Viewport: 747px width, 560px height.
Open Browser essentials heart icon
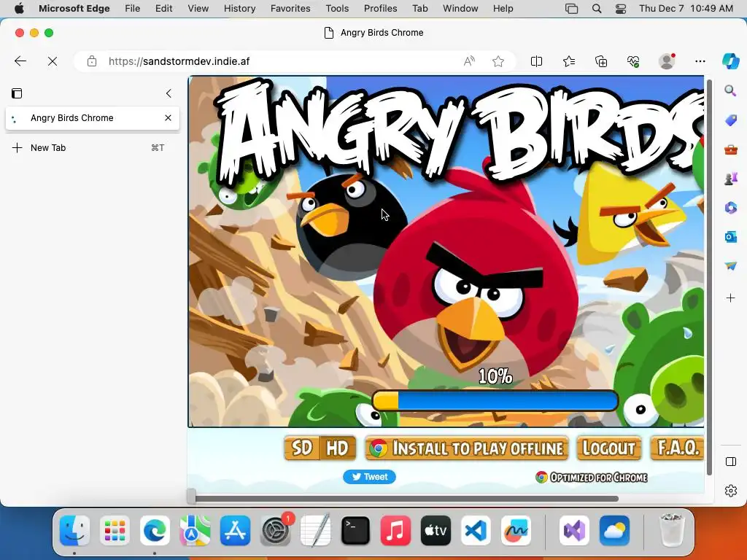pyautogui.click(x=633, y=61)
